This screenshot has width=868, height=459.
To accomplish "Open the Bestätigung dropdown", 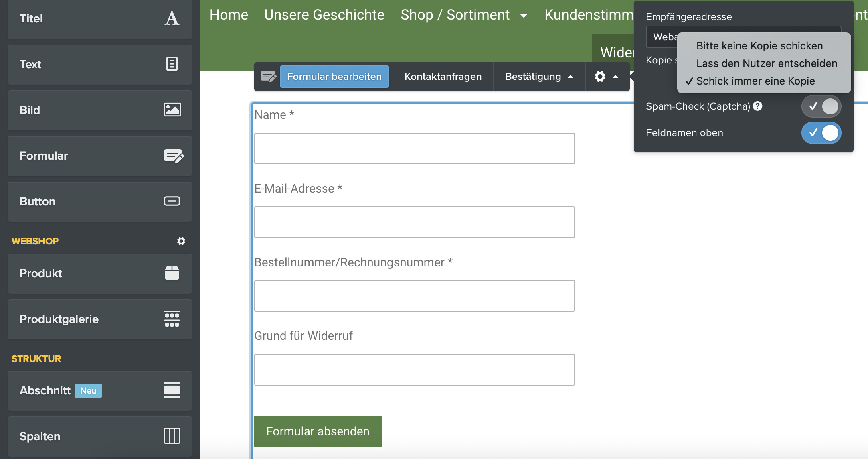I will 539,77.
